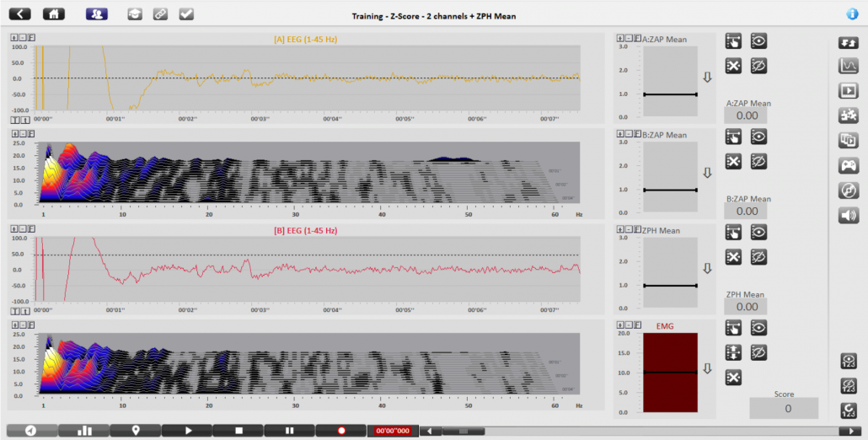Click the ZPH Mean manual threshold hand icon

pos(733,233)
